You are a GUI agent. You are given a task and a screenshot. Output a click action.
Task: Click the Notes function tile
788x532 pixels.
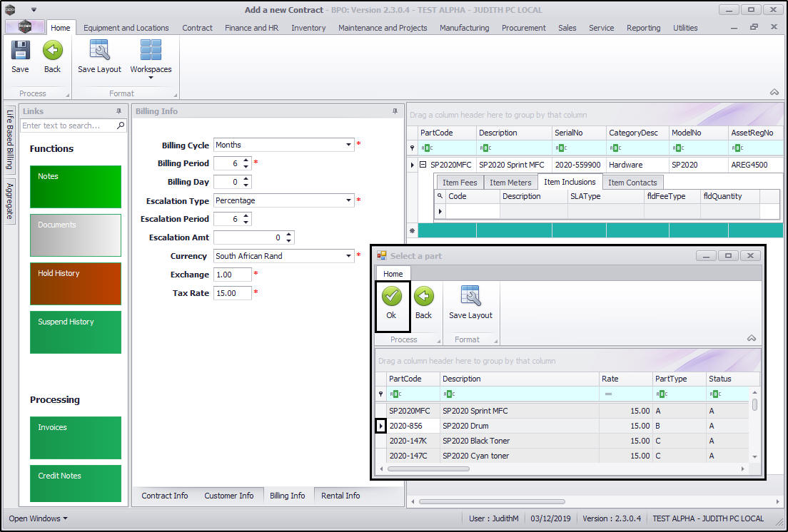(75, 187)
